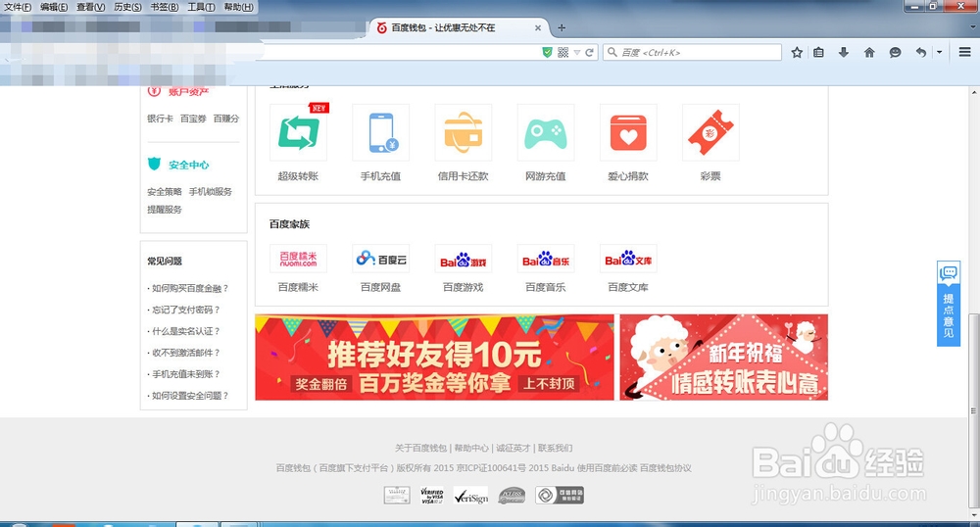The image size is (980, 527).
Task: Select the 百度钱包 browser tab
Action: pos(460,27)
